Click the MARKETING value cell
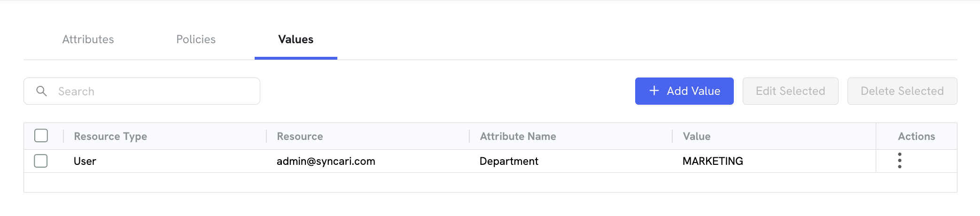Screen dimensions: 980x216 [713, 161]
